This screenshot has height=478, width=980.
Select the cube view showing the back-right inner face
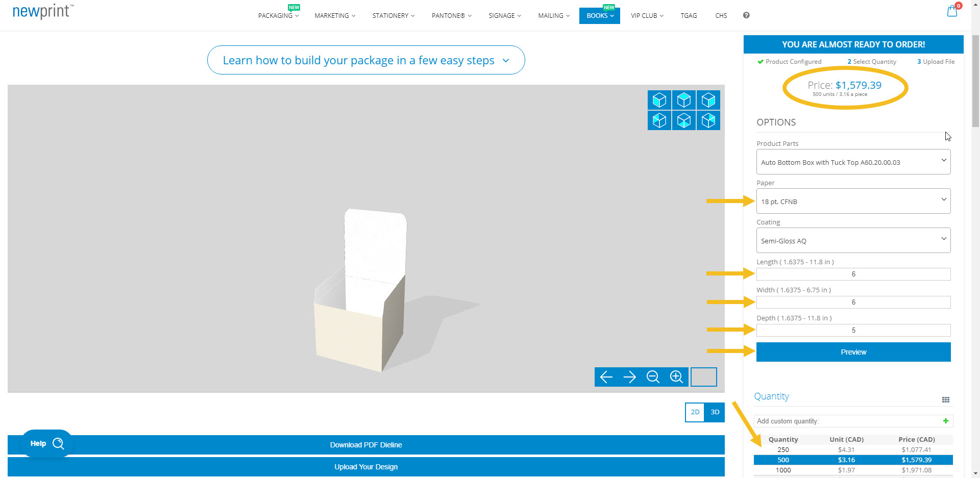pyautogui.click(x=708, y=120)
